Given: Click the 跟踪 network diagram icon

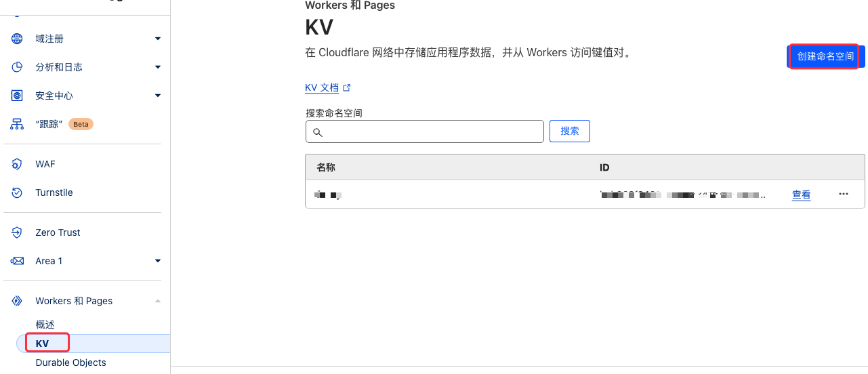Looking at the screenshot, I should click(x=17, y=124).
